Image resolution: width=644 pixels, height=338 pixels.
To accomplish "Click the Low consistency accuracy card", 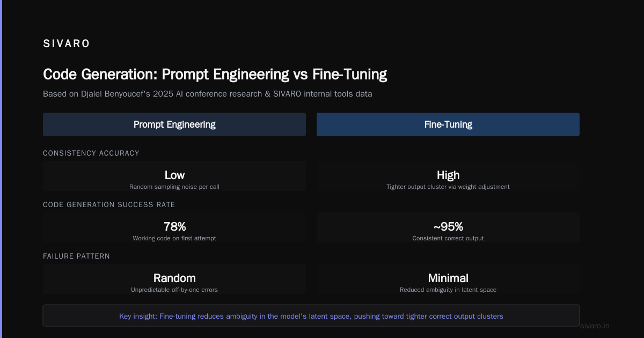I will click(x=174, y=177).
